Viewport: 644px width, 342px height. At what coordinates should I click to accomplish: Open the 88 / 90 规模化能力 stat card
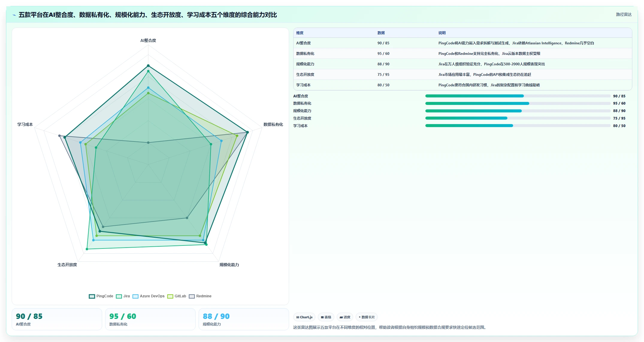point(244,319)
